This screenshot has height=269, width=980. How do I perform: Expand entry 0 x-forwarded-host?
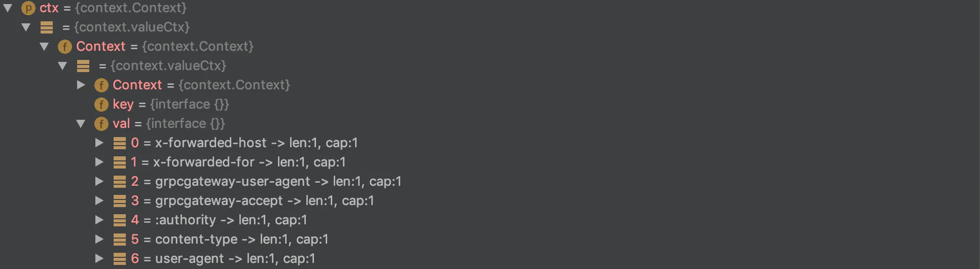click(99, 143)
